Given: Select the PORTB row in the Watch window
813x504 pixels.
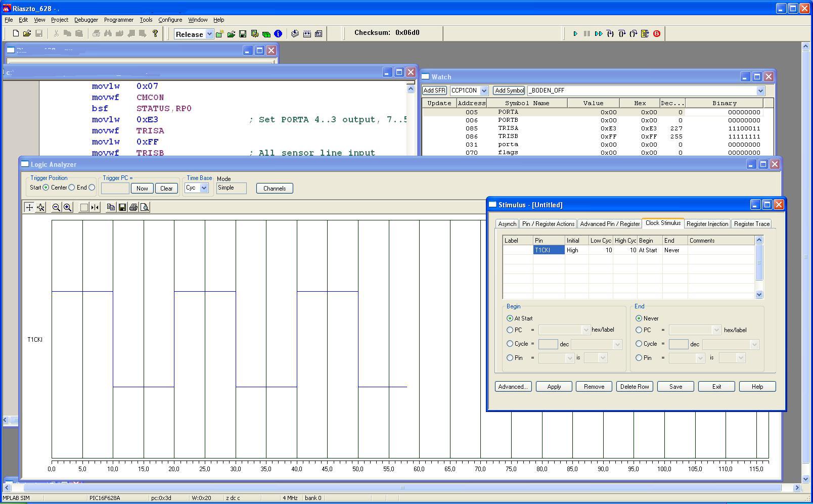Looking at the screenshot, I should [x=598, y=120].
